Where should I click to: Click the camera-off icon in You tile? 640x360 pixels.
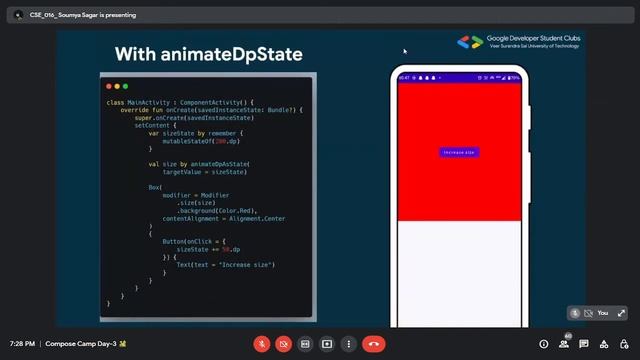coord(588,313)
